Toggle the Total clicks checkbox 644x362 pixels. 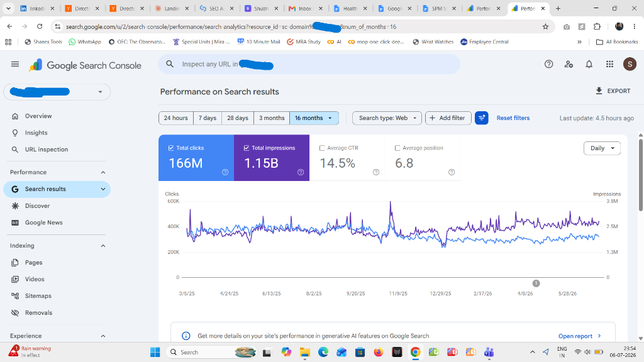(171, 148)
